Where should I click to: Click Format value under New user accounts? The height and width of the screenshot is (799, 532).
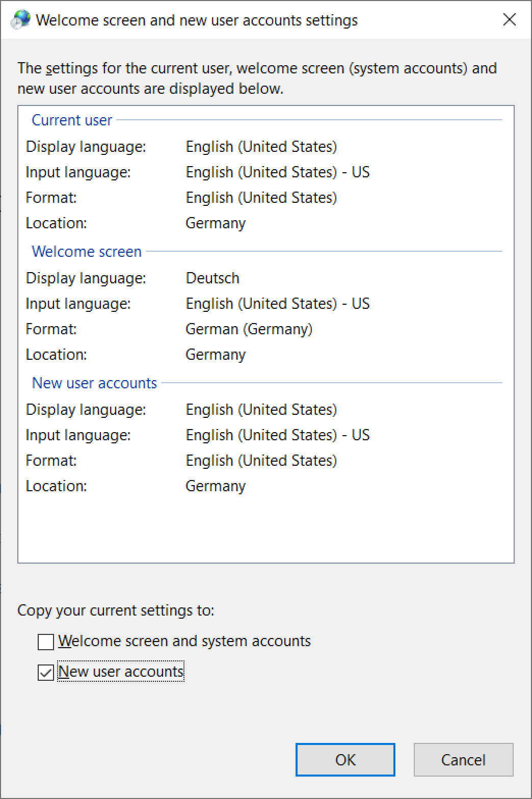(261, 461)
